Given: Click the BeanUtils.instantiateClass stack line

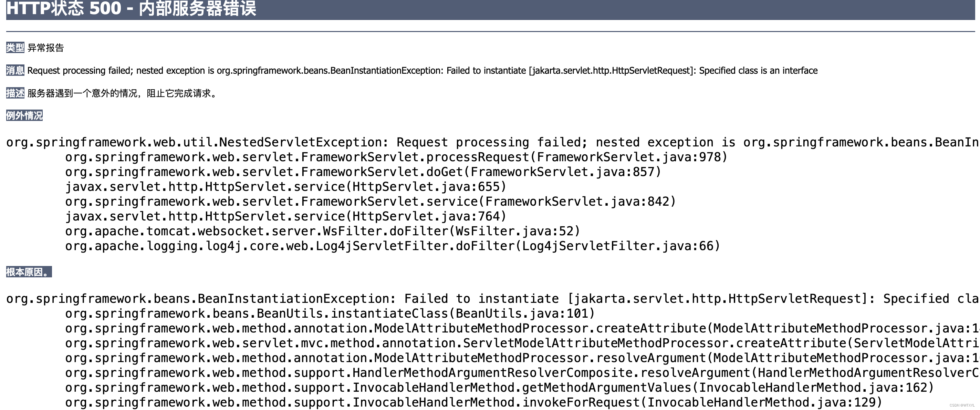Looking at the screenshot, I should point(330,314).
